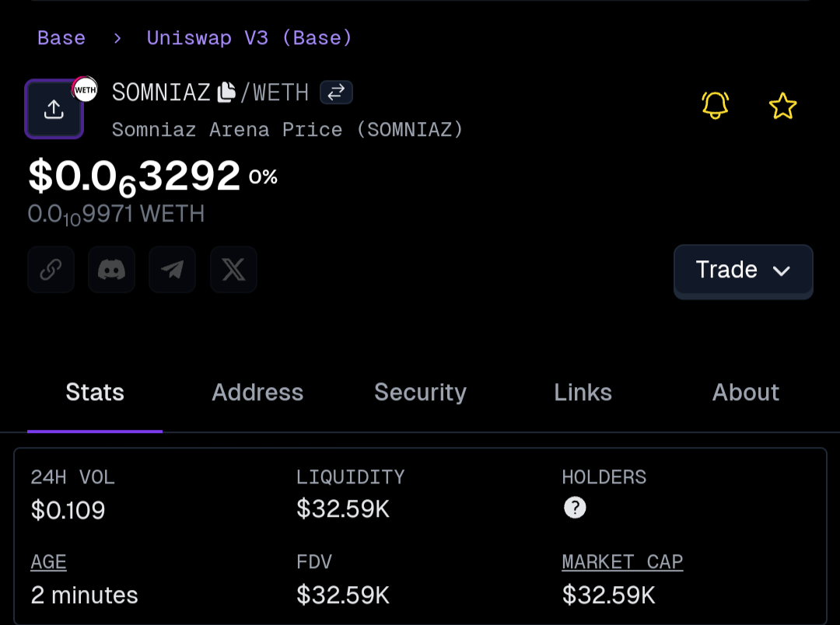Click the Holders help question mark
840x625 pixels.
(x=575, y=508)
